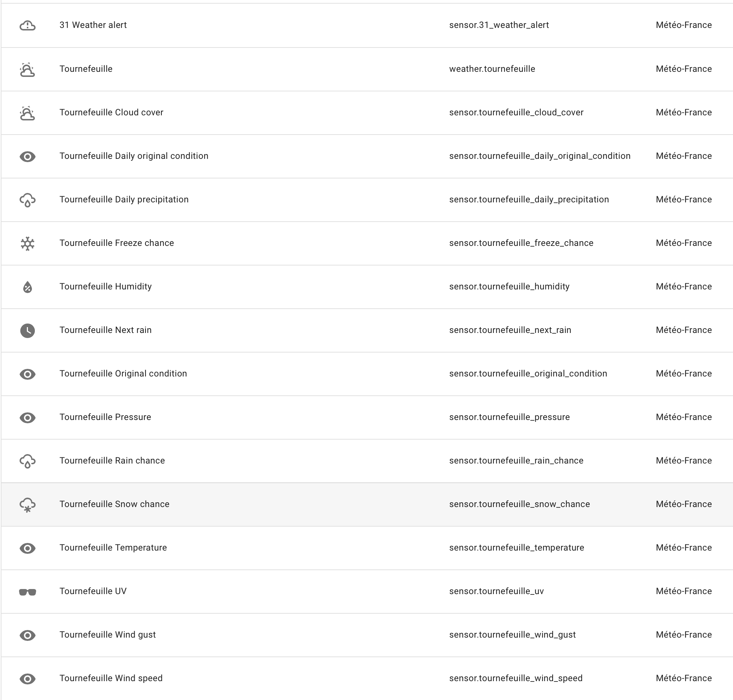This screenshot has height=700, width=733.
Task: Click the cloud alert icon for 31 Weather alert
Action: tap(27, 25)
